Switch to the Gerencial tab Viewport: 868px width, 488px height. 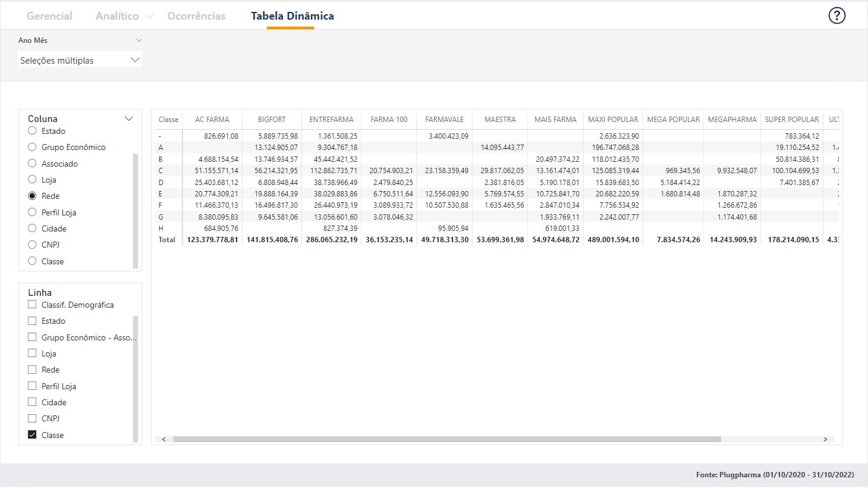[x=49, y=16]
